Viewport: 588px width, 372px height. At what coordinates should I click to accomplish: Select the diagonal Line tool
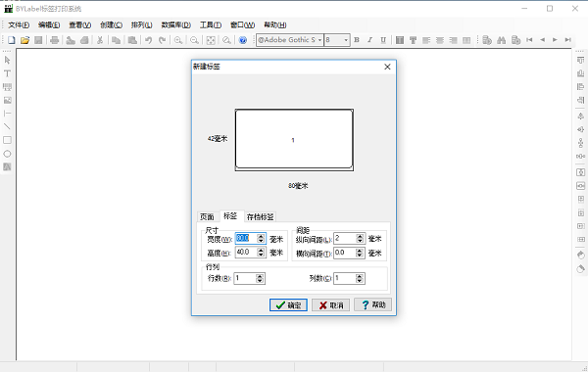(x=7, y=126)
